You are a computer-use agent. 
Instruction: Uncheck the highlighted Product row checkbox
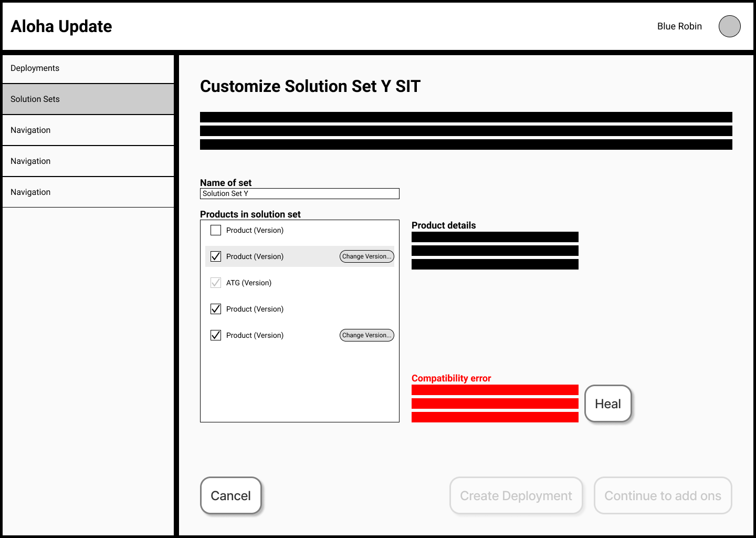click(216, 256)
